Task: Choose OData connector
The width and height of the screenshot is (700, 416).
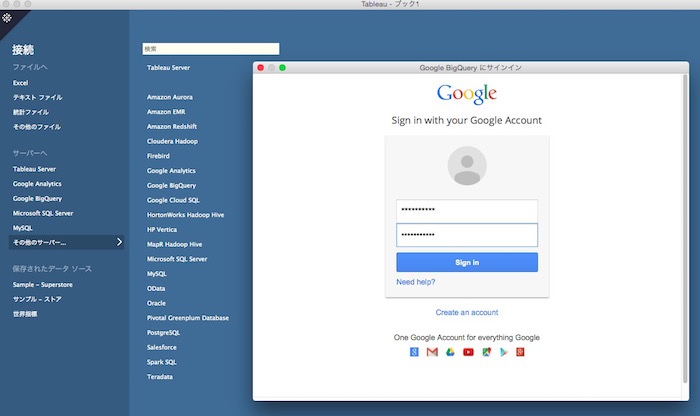Action: click(x=156, y=289)
